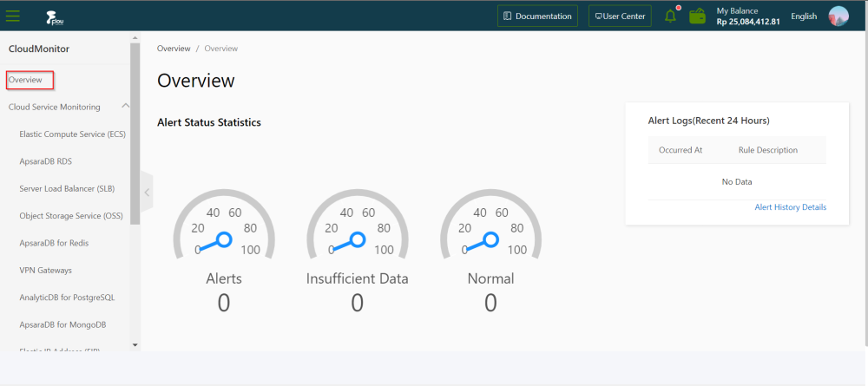Open the User Center button

click(x=620, y=16)
